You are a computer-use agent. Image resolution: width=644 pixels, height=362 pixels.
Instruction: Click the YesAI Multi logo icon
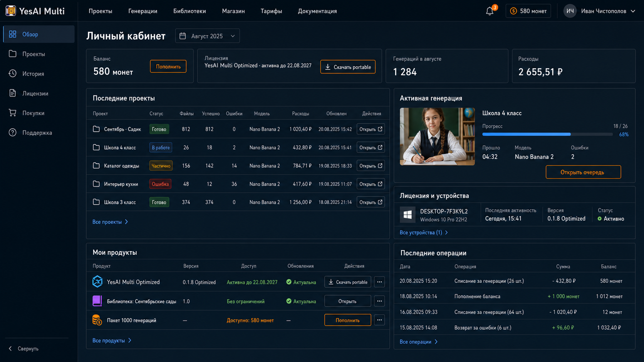pyautogui.click(x=11, y=11)
